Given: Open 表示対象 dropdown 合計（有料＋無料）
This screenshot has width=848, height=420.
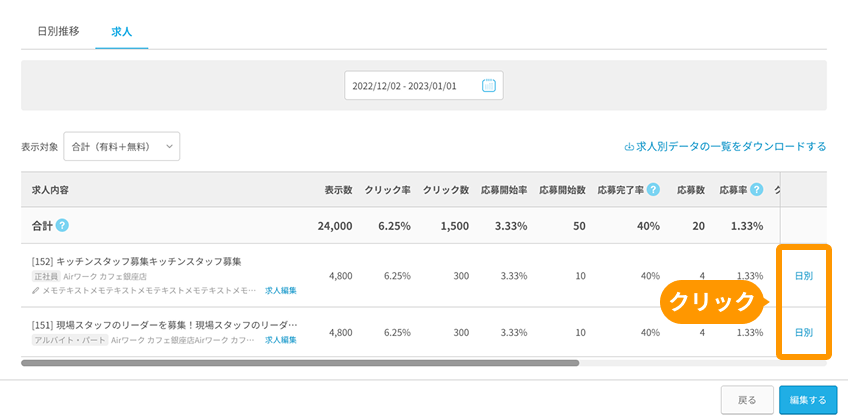Looking at the screenshot, I should click(122, 146).
